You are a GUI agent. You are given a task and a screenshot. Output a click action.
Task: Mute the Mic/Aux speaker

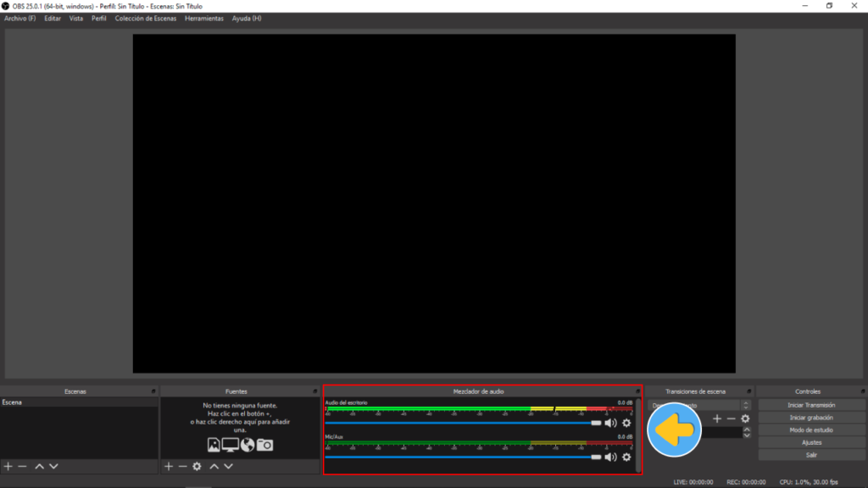[610, 457]
